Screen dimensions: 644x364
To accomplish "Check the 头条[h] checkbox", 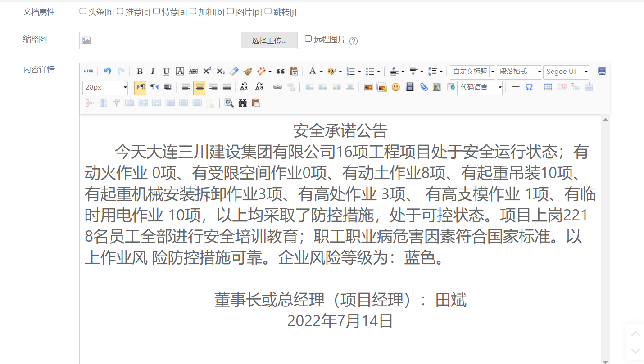I will (x=83, y=11).
